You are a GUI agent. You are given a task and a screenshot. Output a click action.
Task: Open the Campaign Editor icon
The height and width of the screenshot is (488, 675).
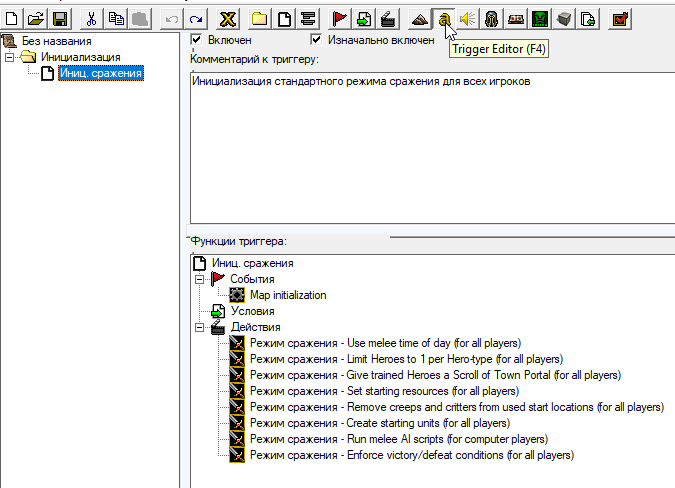[x=516, y=19]
